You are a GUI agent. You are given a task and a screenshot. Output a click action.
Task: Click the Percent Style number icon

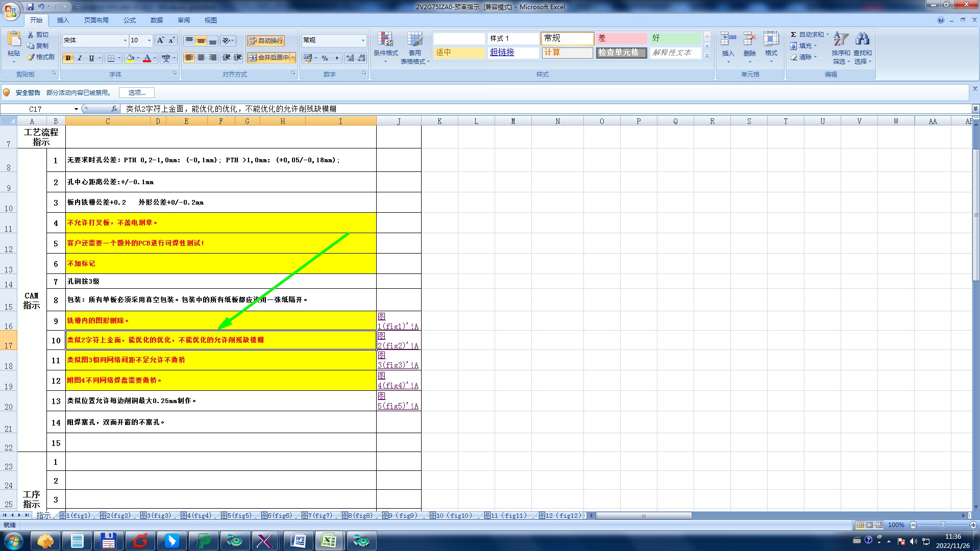click(325, 58)
